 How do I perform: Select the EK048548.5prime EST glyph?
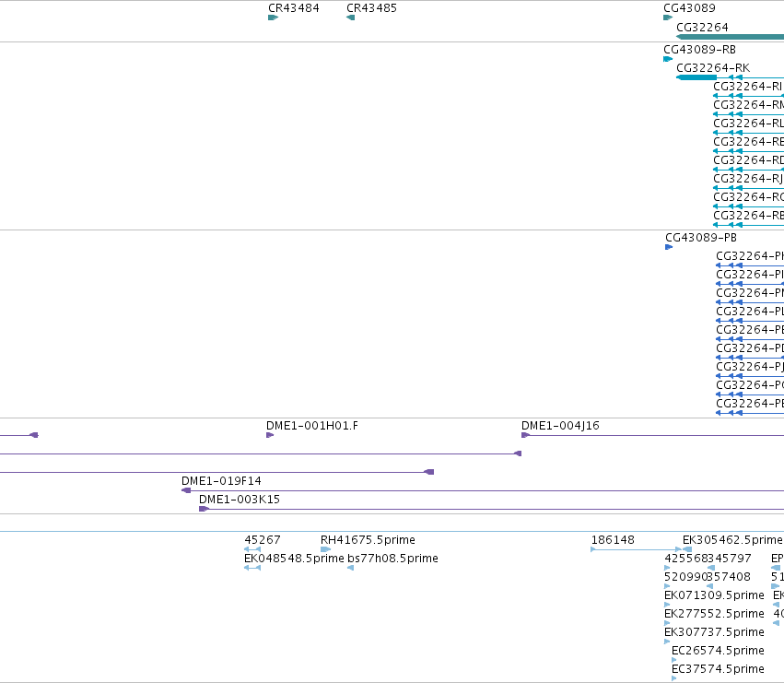(x=252, y=568)
